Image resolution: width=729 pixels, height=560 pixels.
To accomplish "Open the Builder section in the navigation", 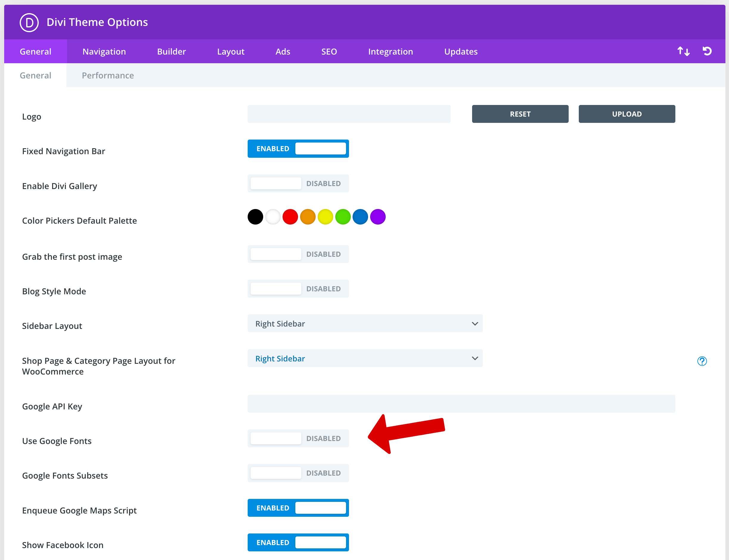I will [171, 51].
